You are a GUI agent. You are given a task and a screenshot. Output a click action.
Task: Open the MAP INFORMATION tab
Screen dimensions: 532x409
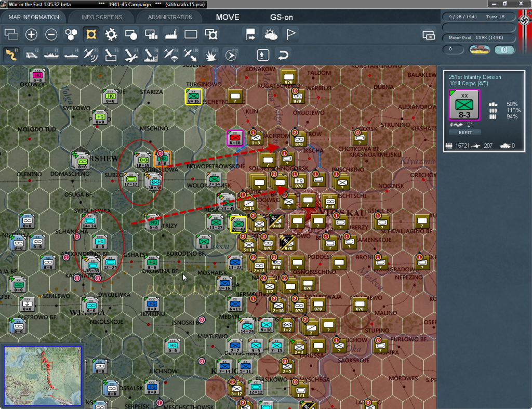coord(34,17)
